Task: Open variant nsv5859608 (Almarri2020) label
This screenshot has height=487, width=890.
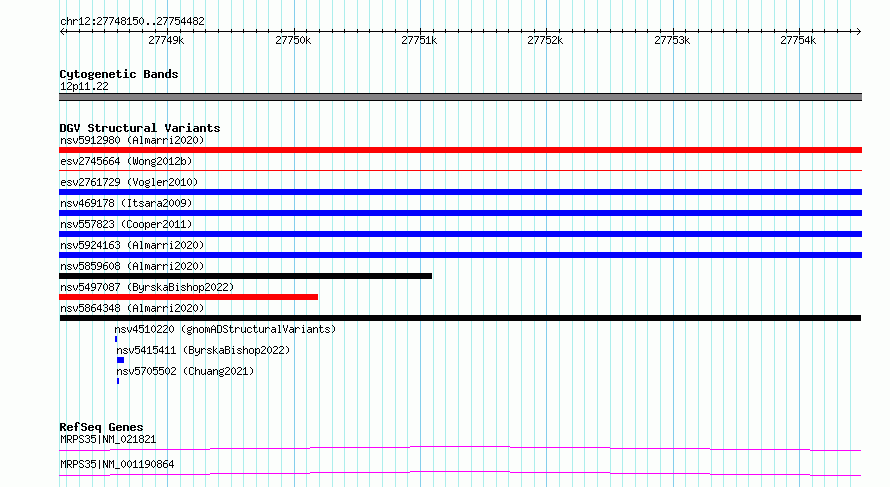Action: click(x=132, y=266)
